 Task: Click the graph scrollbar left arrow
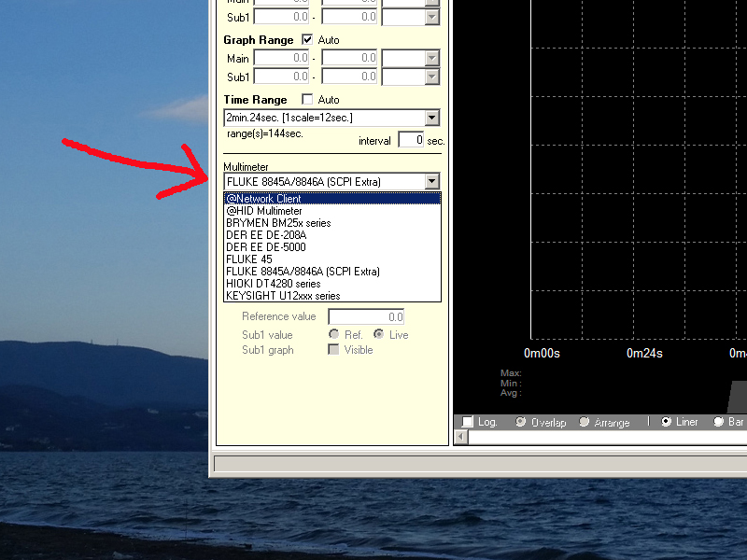(x=461, y=437)
